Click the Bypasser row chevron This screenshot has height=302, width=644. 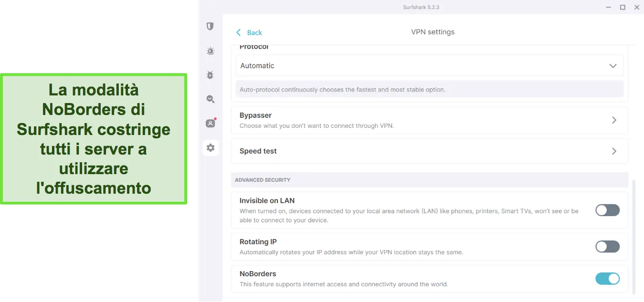(614, 120)
